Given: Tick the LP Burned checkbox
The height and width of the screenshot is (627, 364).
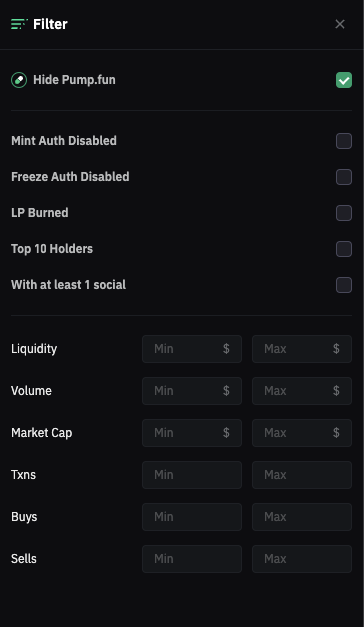Looking at the screenshot, I should (x=344, y=213).
